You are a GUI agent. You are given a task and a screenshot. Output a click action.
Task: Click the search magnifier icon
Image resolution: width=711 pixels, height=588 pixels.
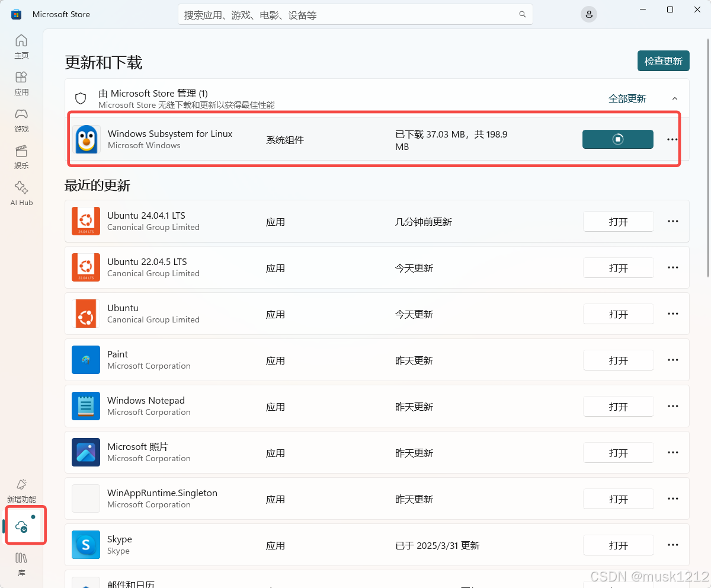click(523, 14)
